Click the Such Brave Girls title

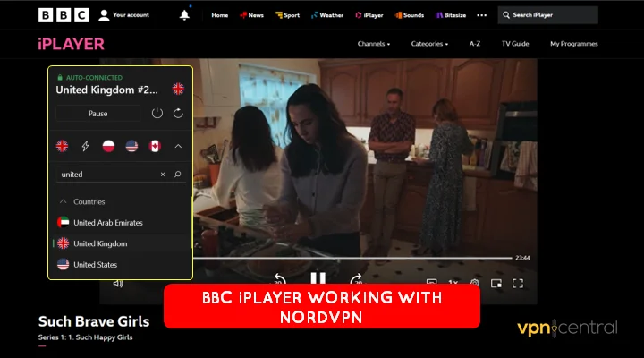tap(94, 321)
